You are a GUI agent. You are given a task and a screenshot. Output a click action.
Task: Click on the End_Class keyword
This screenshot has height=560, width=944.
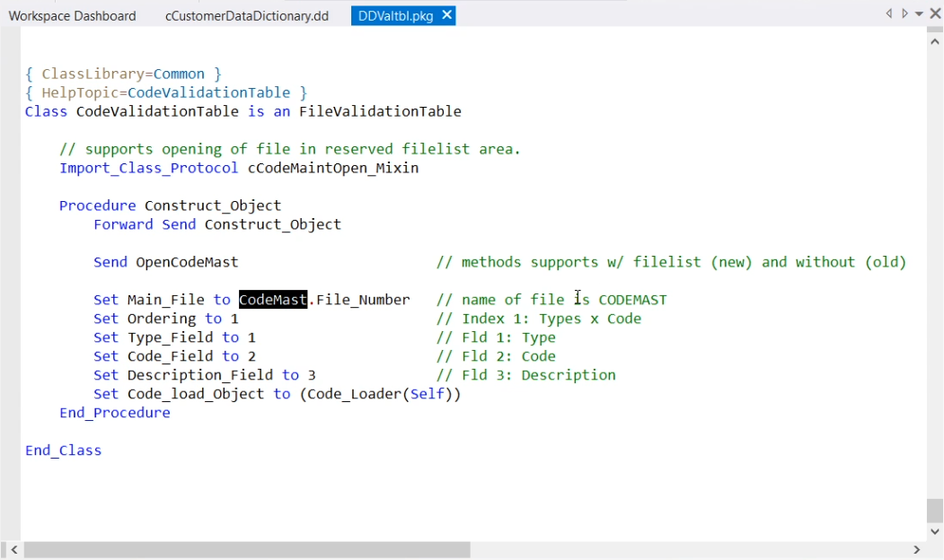point(63,451)
